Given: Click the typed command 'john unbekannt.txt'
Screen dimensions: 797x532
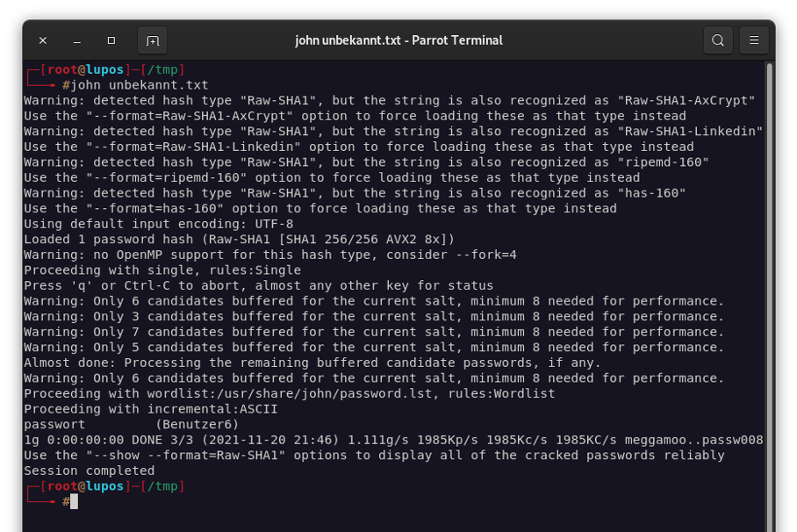Looking at the screenshot, I should pos(140,85).
